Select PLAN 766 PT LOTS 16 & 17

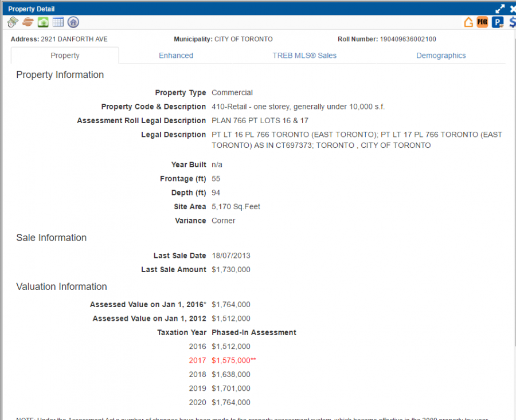click(x=260, y=121)
